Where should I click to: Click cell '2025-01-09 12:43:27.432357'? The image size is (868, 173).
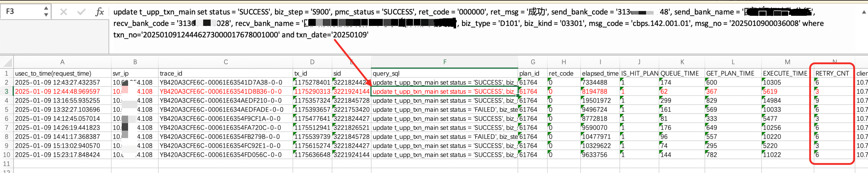tap(62, 83)
